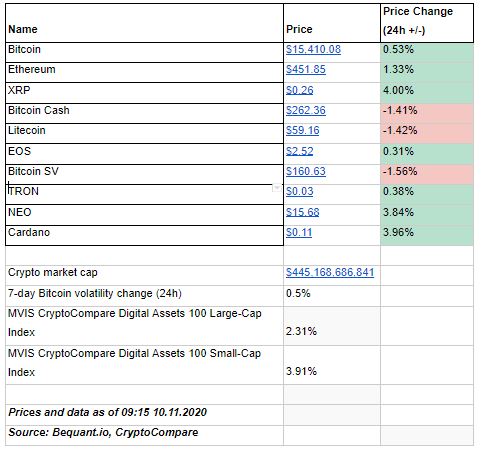Click the red -1.56% Bitcoin SV change cell
Image resolution: width=486 pixels, height=463 pixels.
click(x=427, y=174)
